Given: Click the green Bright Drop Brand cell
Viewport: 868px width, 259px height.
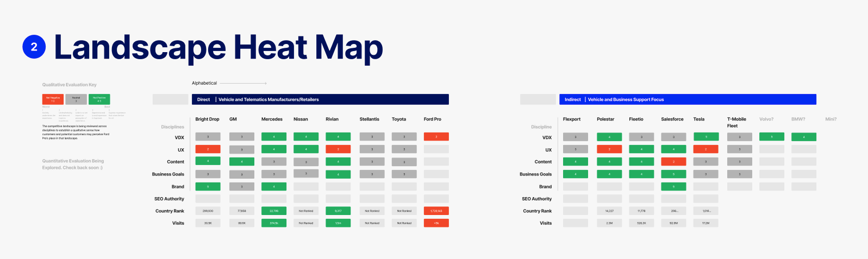Looking at the screenshot, I should click(x=208, y=186).
